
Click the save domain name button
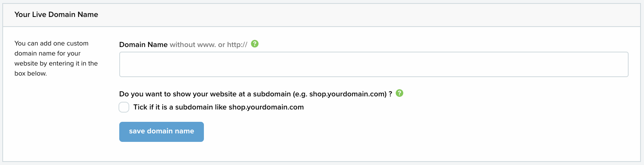(x=162, y=132)
